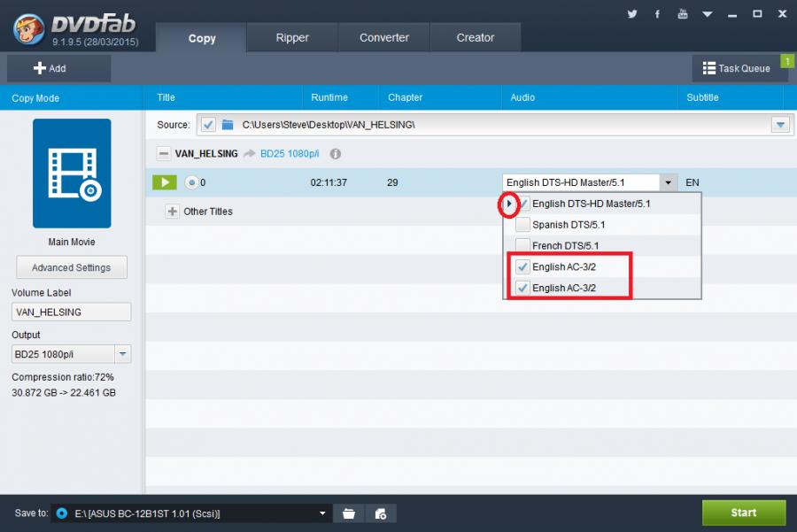Click the DVDFab monkey logo
797x532 pixels.
tap(29, 29)
